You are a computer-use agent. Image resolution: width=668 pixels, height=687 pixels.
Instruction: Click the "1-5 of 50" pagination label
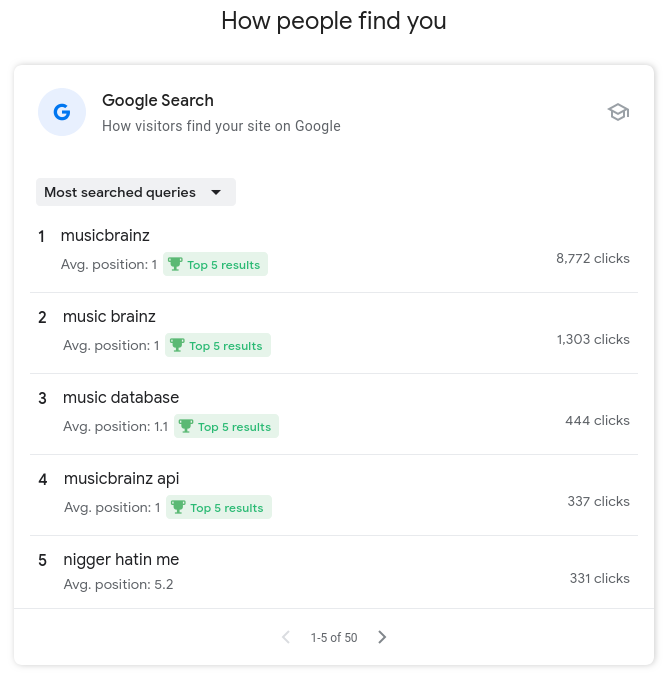(334, 637)
